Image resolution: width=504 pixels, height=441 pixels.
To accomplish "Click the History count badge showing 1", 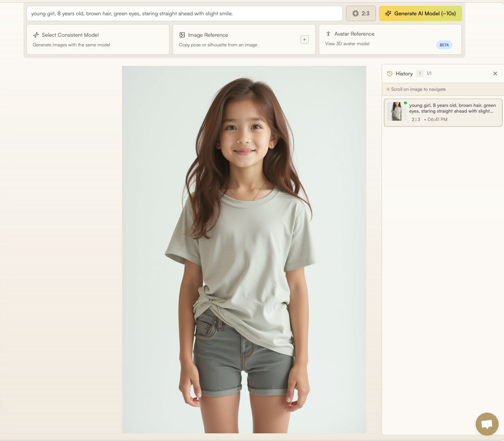I will [x=420, y=74].
